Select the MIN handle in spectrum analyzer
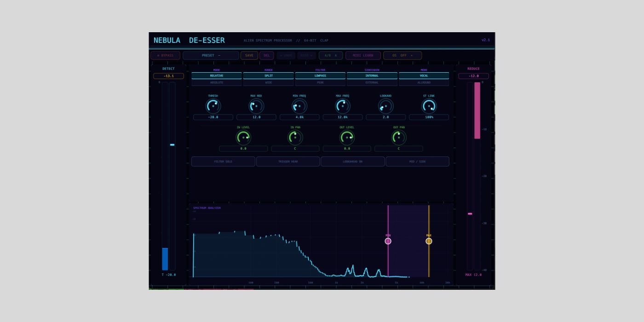The height and width of the screenshot is (322, 644). (388, 241)
